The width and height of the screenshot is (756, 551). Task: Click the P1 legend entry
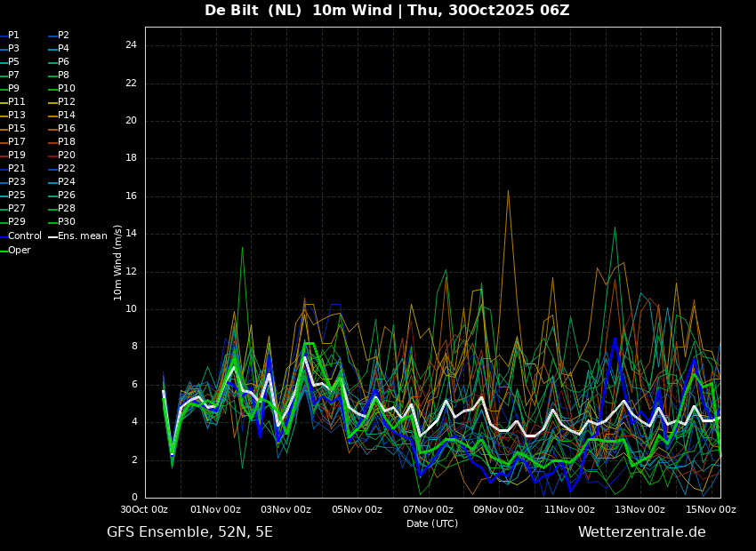(10, 36)
